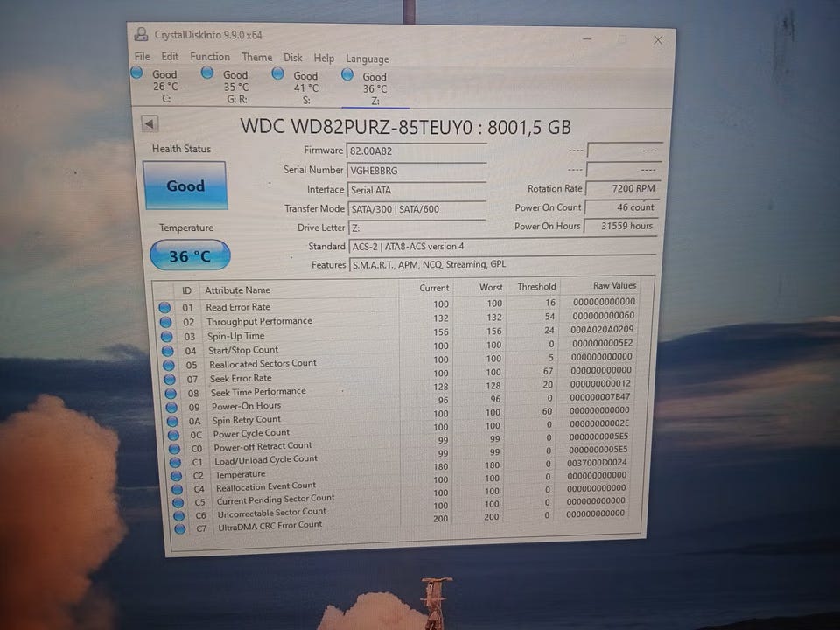The width and height of the screenshot is (840, 630).
Task: Select the 'UltraDMA CRC Error Count' attribute name
Action: pos(270,526)
